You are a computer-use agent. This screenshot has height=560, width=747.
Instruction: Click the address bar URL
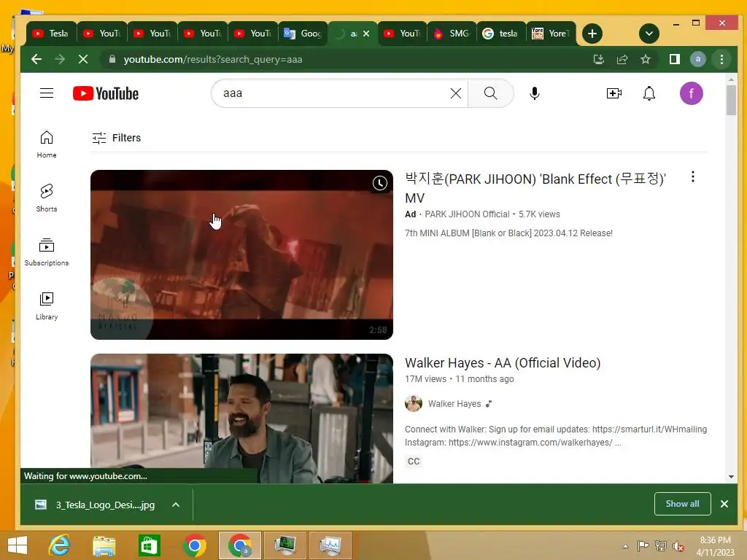pos(213,60)
